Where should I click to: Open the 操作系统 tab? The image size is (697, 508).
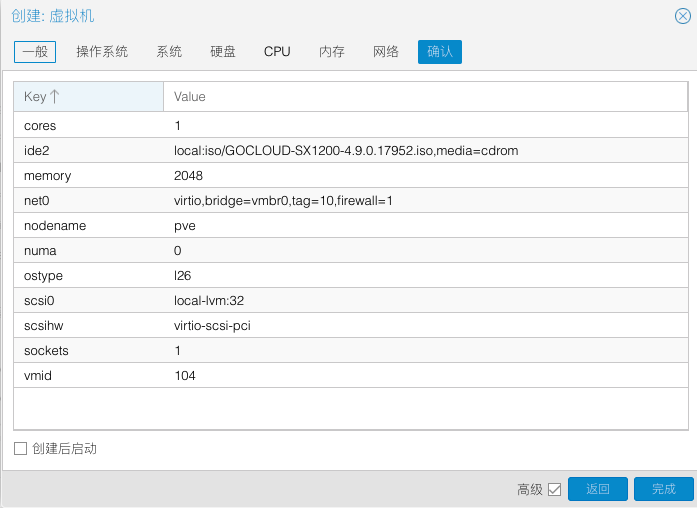click(102, 52)
